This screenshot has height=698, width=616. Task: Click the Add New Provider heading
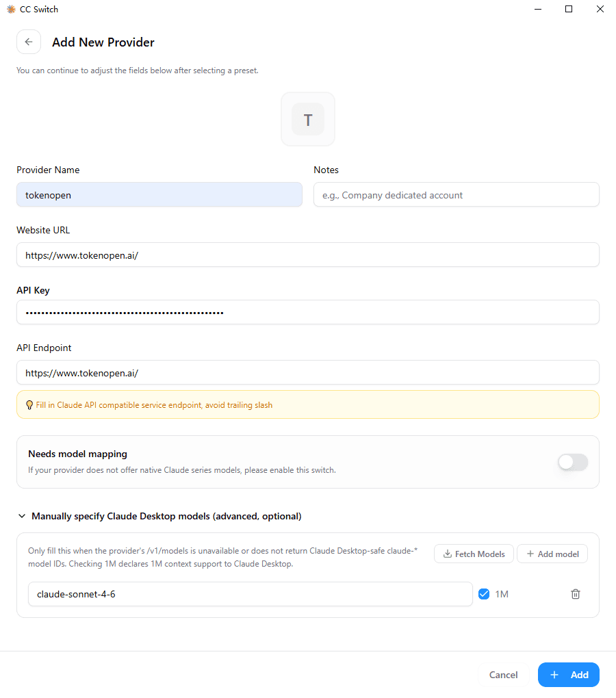pos(103,42)
